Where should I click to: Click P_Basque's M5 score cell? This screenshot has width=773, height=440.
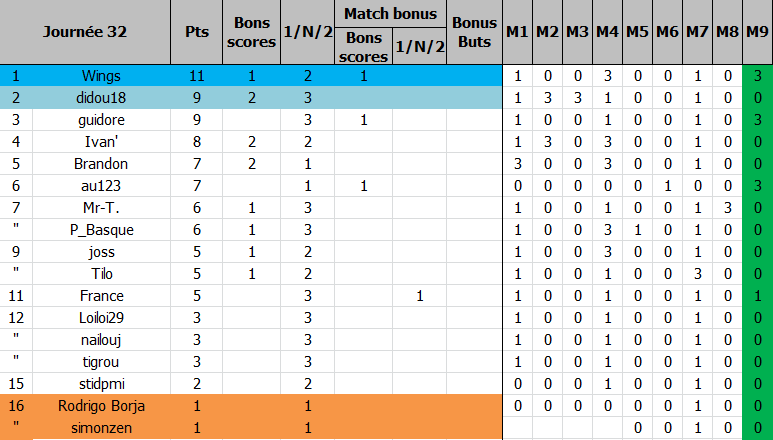(x=637, y=230)
